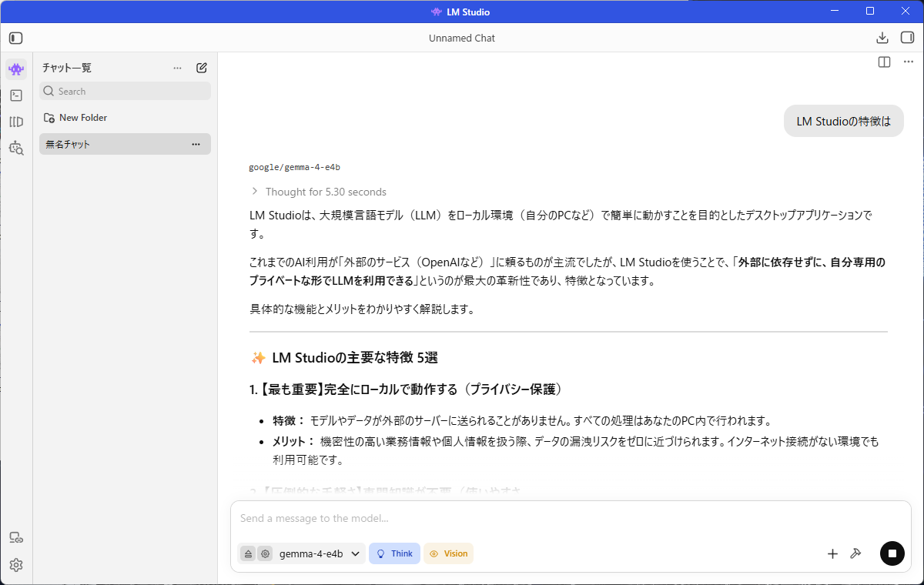The width and height of the screenshot is (924, 585).
Task: Click the line 具体的な機能とメリットをわかりやすく解説します。
Action: tap(365, 309)
